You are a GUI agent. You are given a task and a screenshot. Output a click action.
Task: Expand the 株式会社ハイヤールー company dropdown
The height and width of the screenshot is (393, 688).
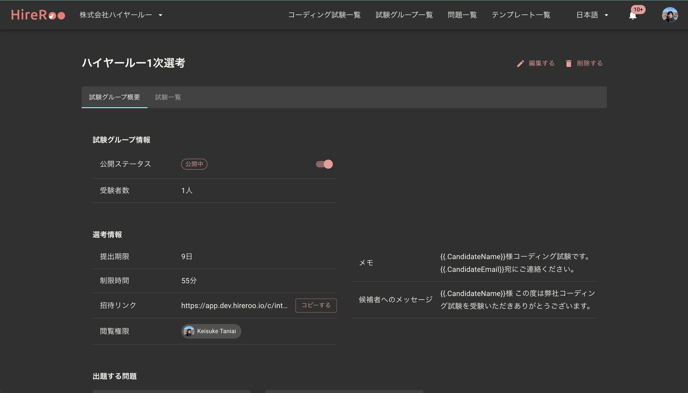tap(121, 15)
